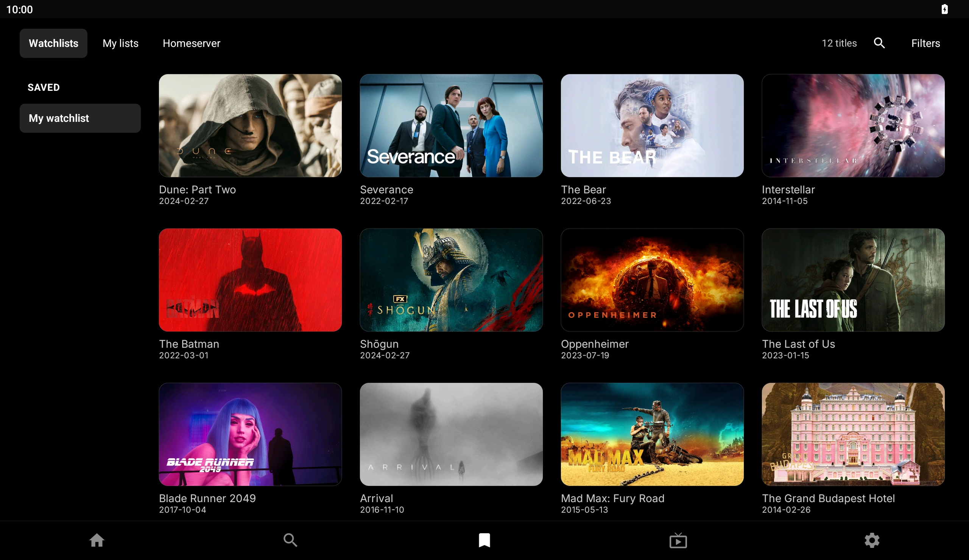Select My watchlist in the sidebar
The height and width of the screenshot is (560, 969).
[x=80, y=118]
